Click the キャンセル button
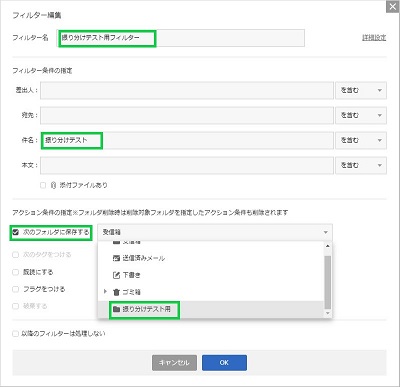 [x=174, y=363]
